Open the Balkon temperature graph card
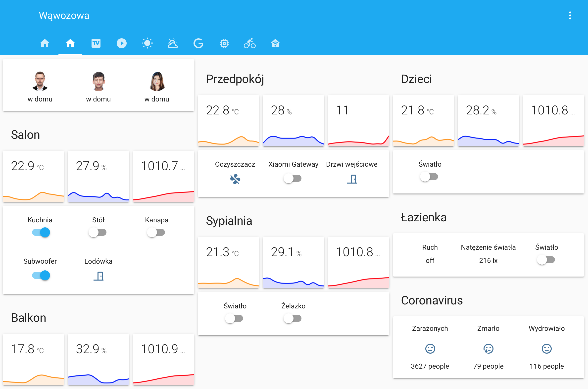This screenshot has height=389, width=588. click(x=33, y=360)
